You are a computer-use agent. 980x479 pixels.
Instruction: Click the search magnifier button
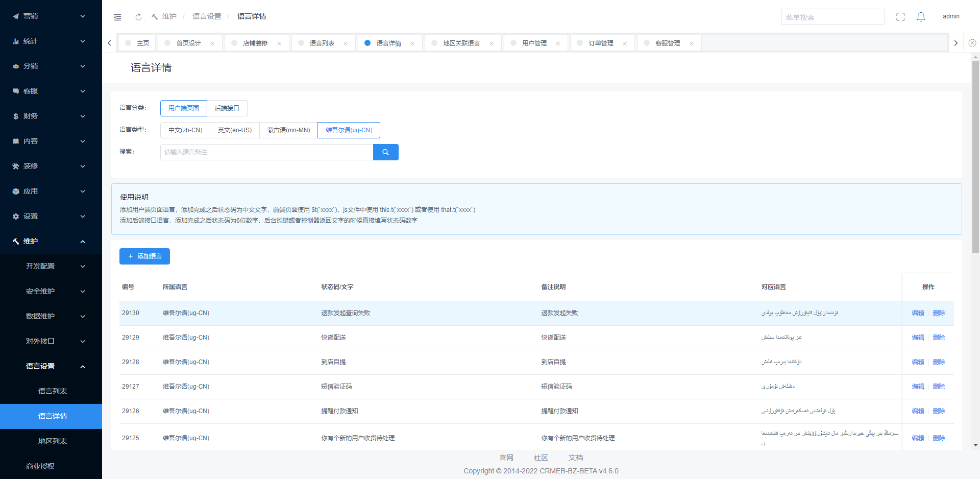tap(386, 152)
